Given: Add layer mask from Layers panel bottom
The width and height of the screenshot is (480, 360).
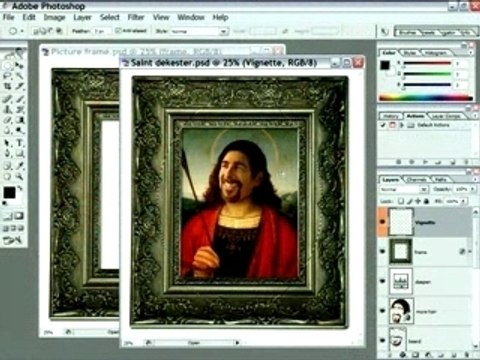Looking at the screenshot, I should pyautogui.click(x=415, y=355).
